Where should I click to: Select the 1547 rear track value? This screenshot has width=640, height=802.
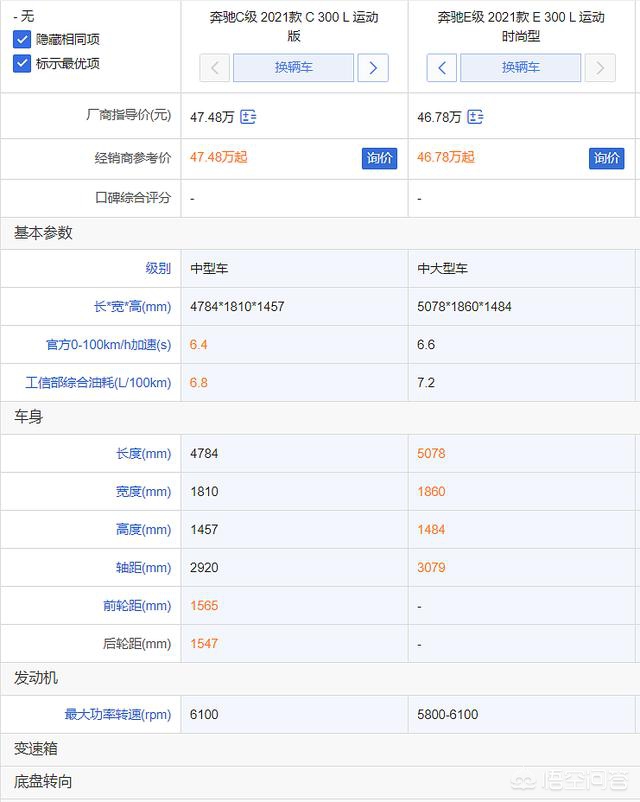click(204, 643)
